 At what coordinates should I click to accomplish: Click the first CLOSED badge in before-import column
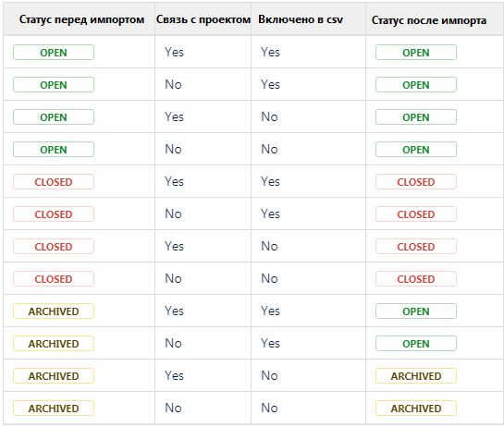(x=54, y=182)
